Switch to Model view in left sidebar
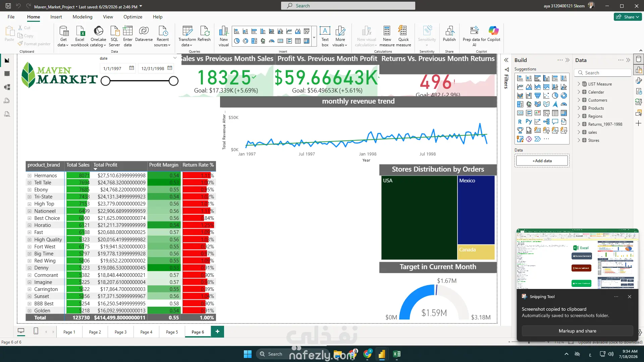The image size is (644, 362). pos(7,87)
